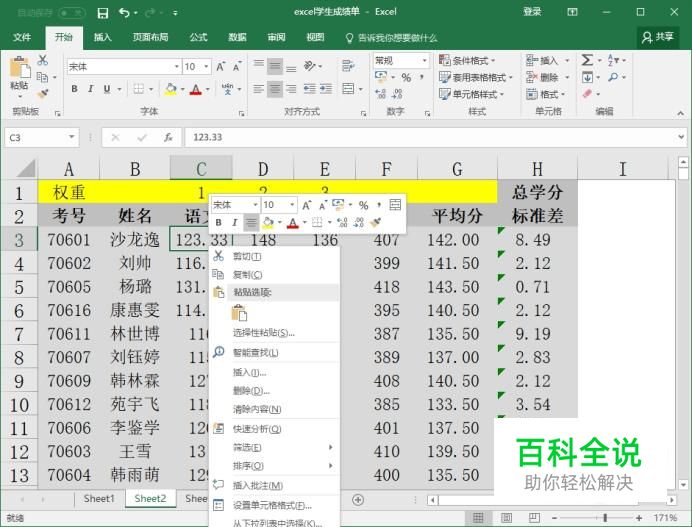
Task: Toggle Italic in the ribbon font group
Action: click(90, 89)
